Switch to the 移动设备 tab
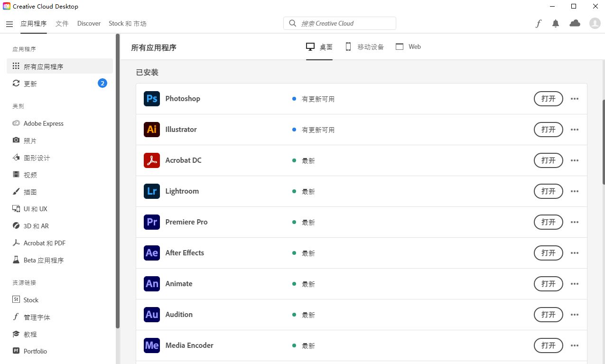 click(x=365, y=47)
